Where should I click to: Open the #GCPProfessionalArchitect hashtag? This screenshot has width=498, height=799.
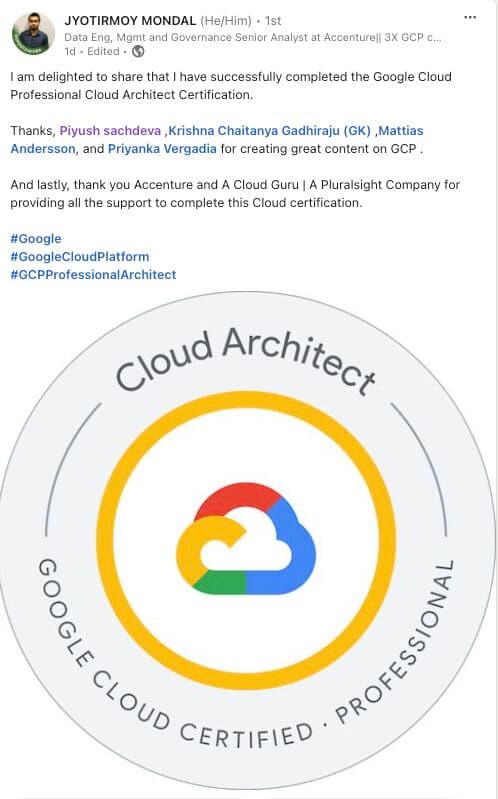click(x=93, y=275)
